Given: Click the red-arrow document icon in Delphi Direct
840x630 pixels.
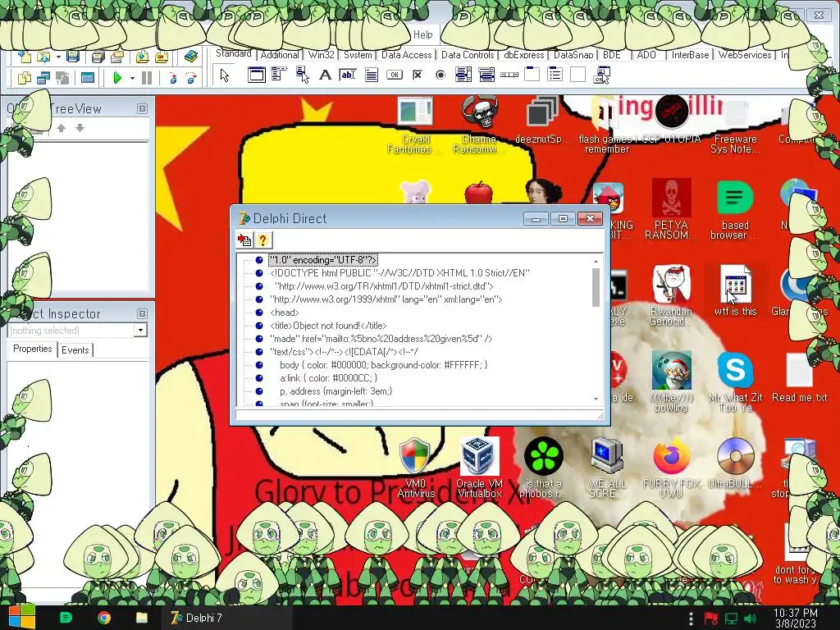Looking at the screenshot, I should [244, 240].
